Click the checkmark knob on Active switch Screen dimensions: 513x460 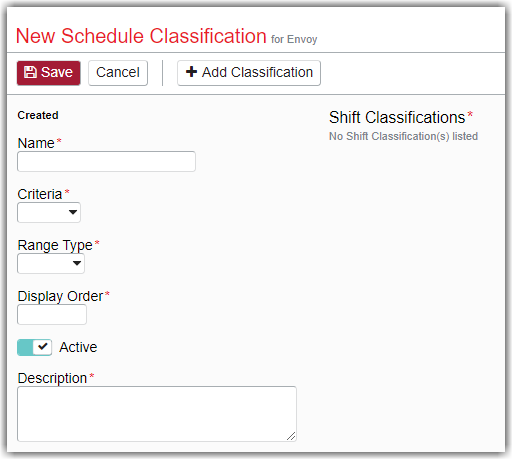43,347
